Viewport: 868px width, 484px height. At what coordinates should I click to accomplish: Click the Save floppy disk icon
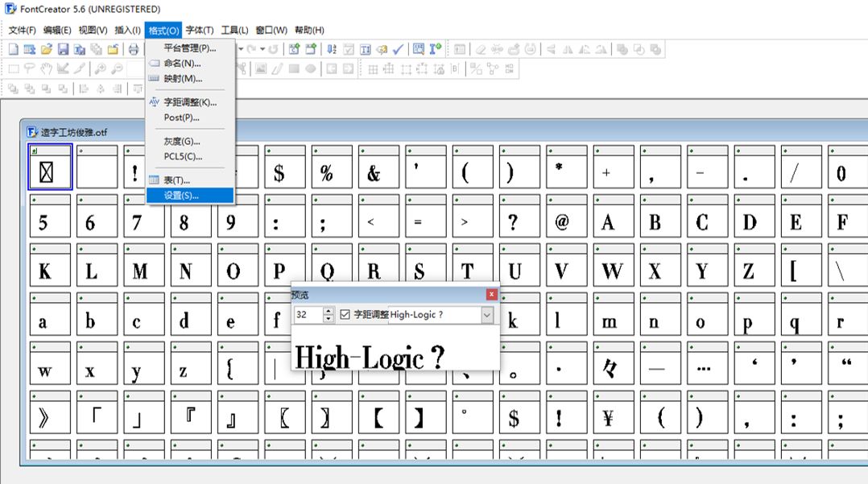[x=63, y=49]
